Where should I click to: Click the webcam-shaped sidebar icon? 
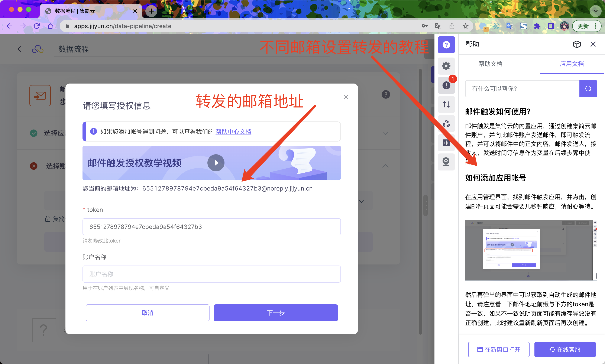446,162
